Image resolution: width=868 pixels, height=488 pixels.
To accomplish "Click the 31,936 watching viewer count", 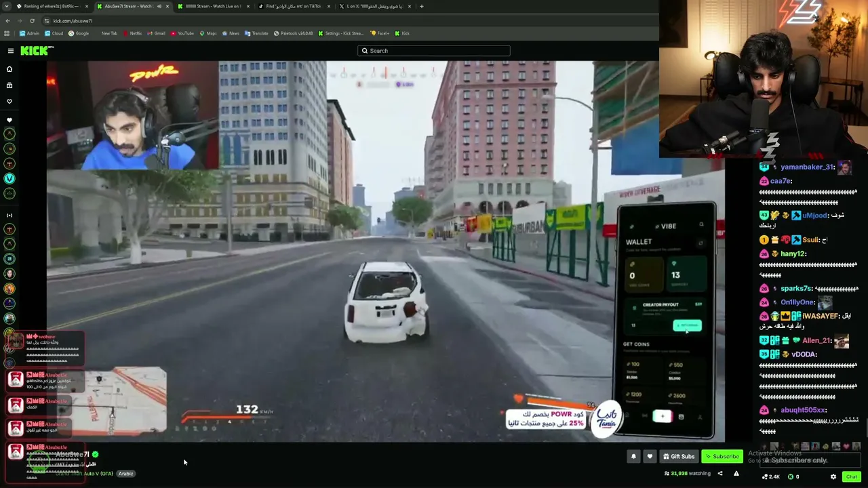I will (687, 474).
